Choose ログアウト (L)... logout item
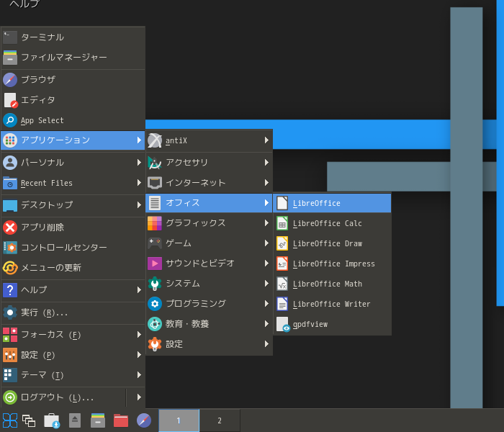Screen dimensions: 504x432 pyautogui.click(x=63, y=397)
